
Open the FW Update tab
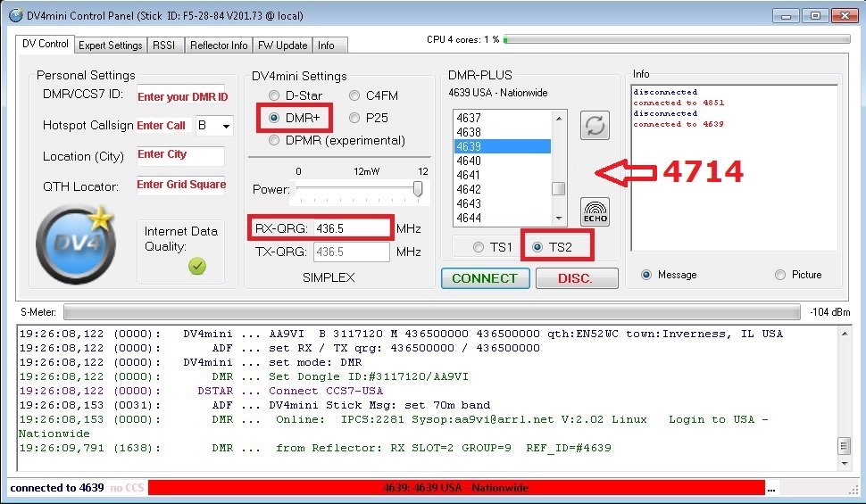[x=283, y=45]
